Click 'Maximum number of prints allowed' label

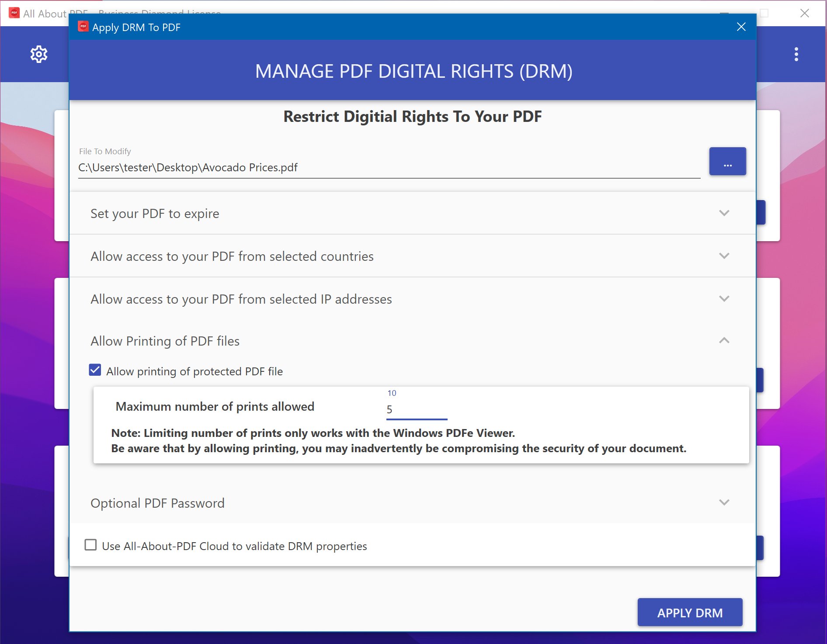[x=215, y=407]
